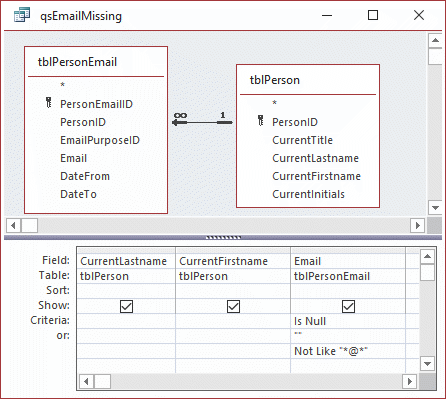Click Criteria cell for CurrentFirstname column
Screen dimensions: 446x399
click(233, 321)
